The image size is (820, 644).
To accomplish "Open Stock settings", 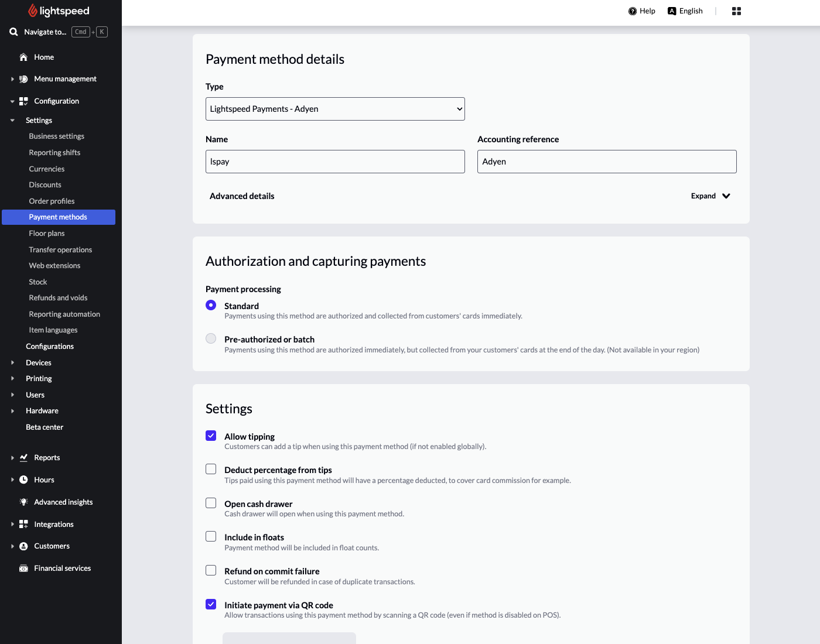I will (38, 282).
